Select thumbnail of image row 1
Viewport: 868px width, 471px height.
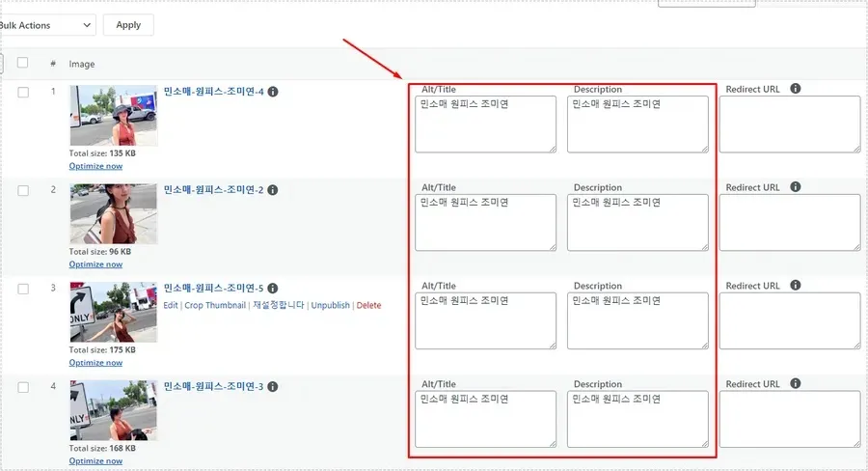[114, 115]
